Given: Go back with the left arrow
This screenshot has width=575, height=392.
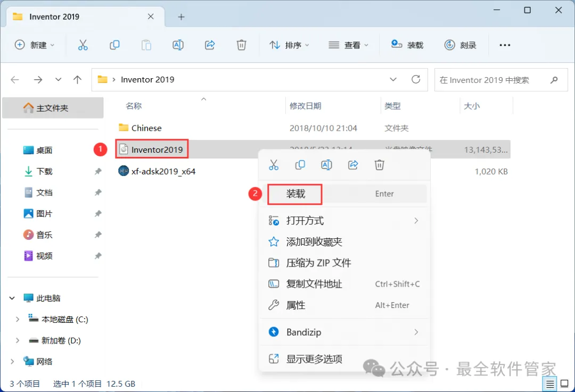Looking at the screenshot, I should [x=15, y=79].
